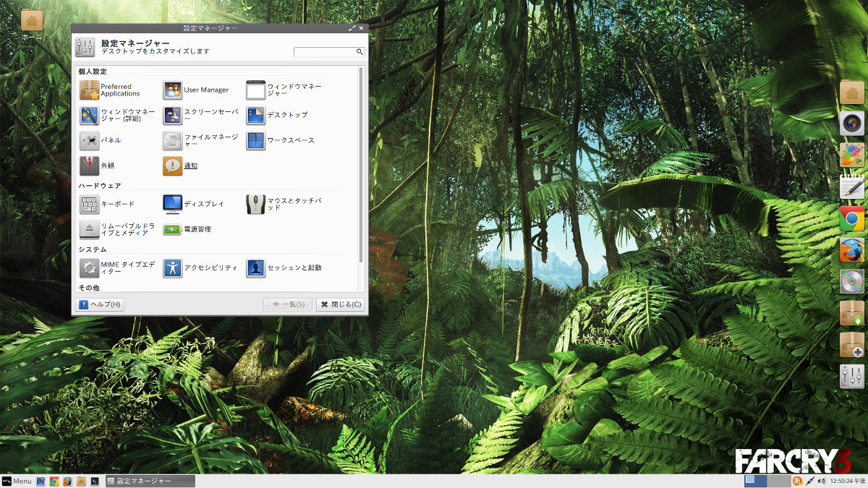Open MIME タイプエディター
The height and width of the screenshot is (488, 868).
[118, 268]
